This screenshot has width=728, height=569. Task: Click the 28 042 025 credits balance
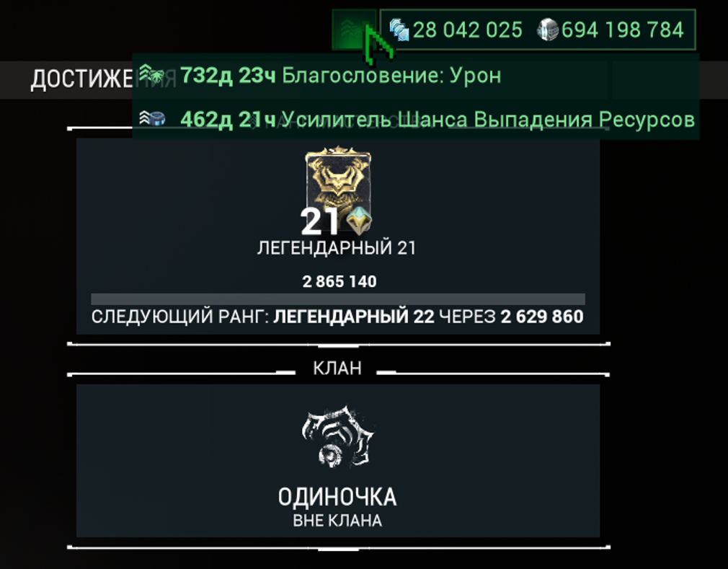click(x=467, y=30)
